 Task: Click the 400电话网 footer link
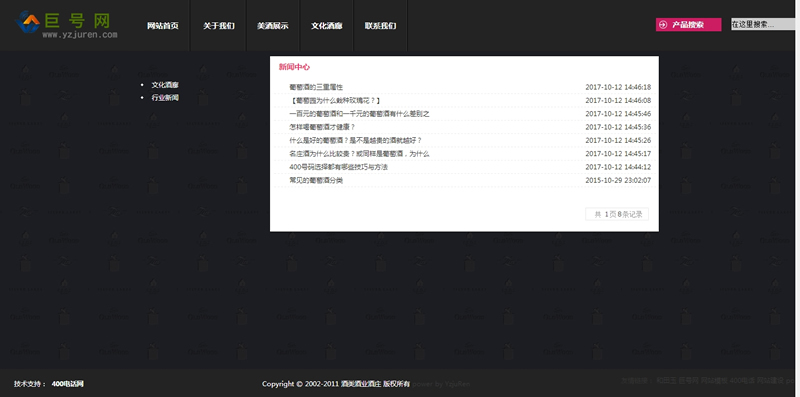pos(67,384)
